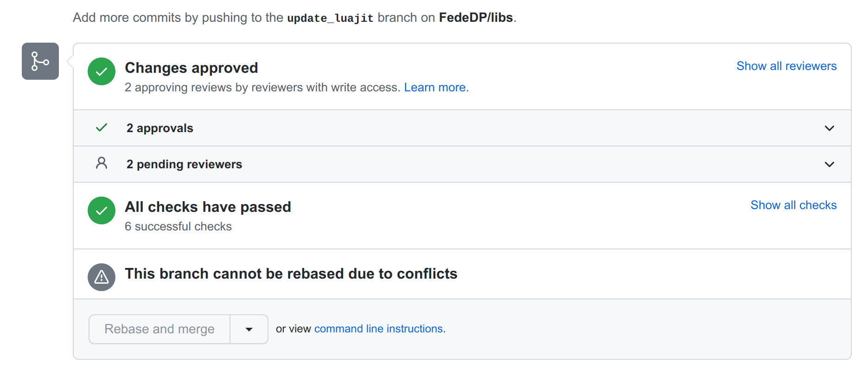Viewport: 868px width, 369px height.
Task: Select the update_luajit branch name text
Action: [x=330, y=18]
